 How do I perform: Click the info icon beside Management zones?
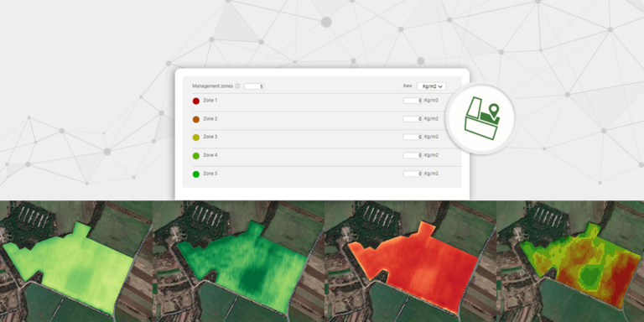click(237, 86)
